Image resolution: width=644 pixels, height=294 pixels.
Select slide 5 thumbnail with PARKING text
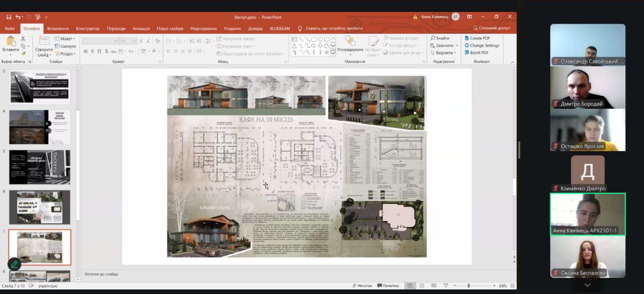[x=40, y=167]
